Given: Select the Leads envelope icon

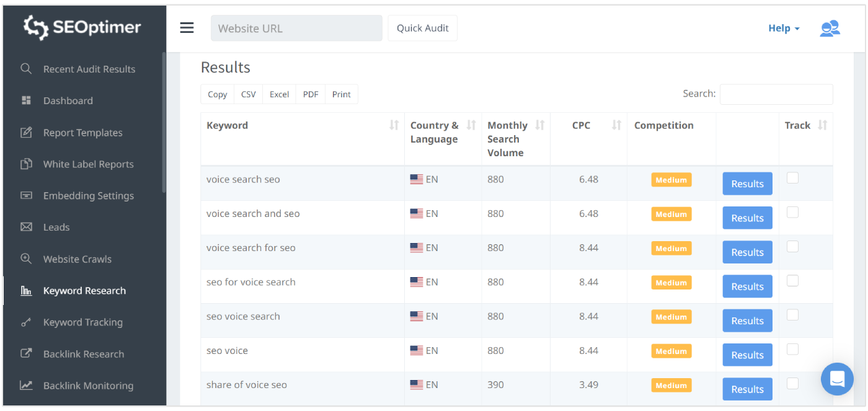Looking at the screenshot, I should click(26, 227).
